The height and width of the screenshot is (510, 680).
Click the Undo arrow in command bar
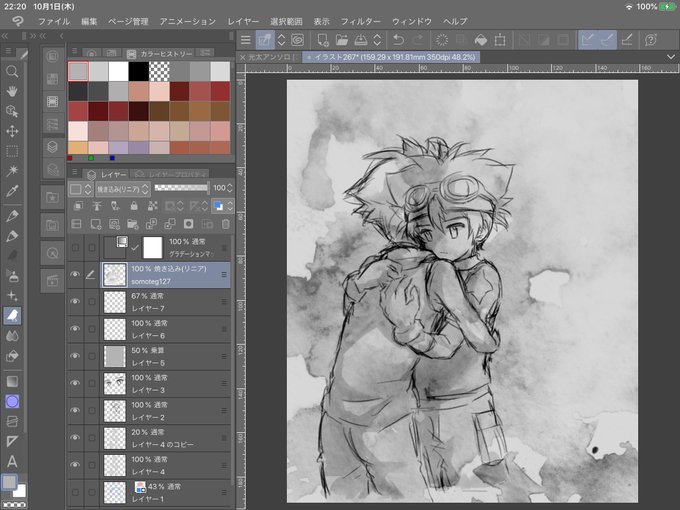(x=398, y=40)
